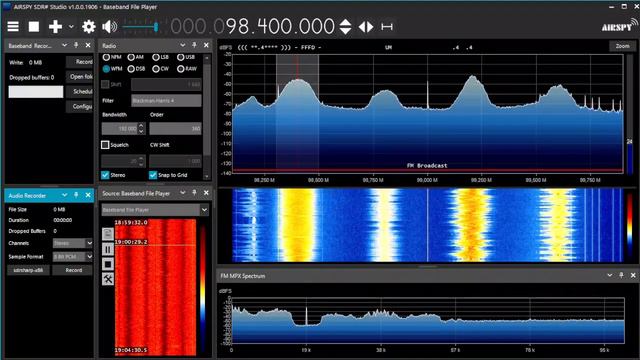The height and width of the screenshot is (360, 640).
Task: Close the Baseband Recorder panel
Action: click(x=88, y=45)
